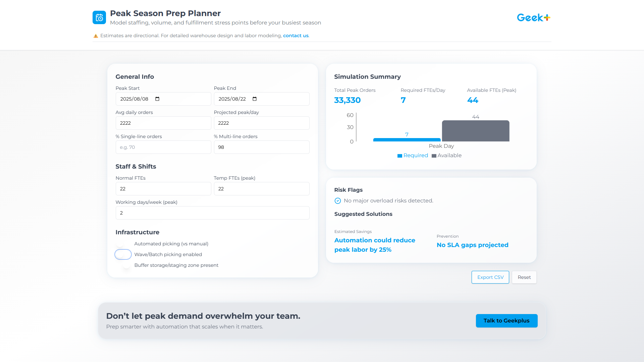Expand the Simulation Summary section
Viewport: 644px width, 362px height.
367,77
